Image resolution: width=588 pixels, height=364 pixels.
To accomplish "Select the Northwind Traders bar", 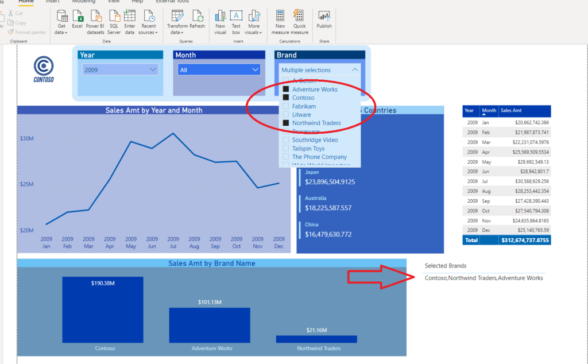I will (x=316, y=339).
